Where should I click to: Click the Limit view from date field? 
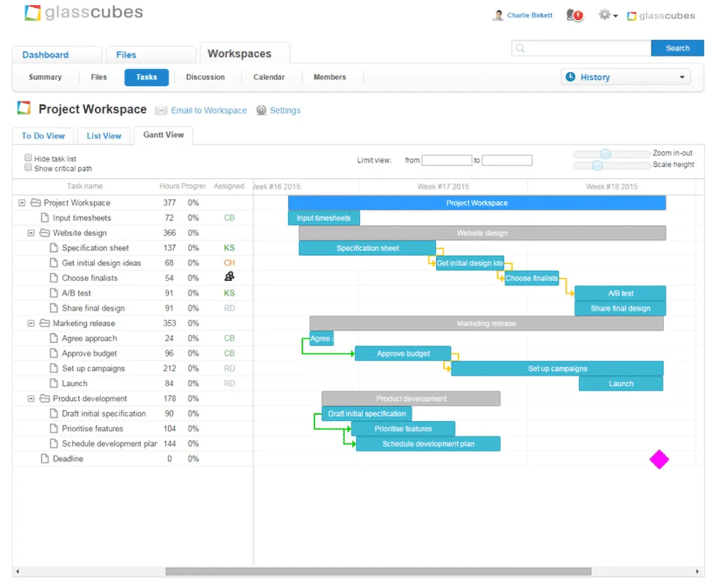coord(447,160)
